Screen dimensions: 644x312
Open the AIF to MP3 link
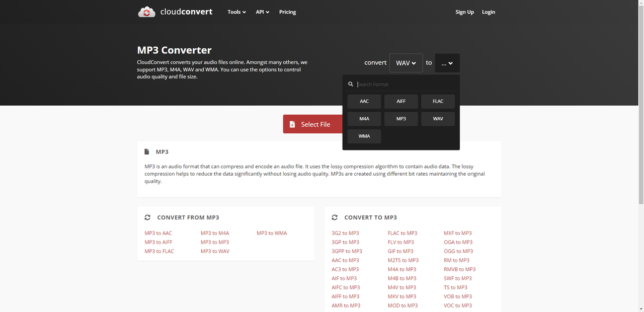click(x=344, y=278)
